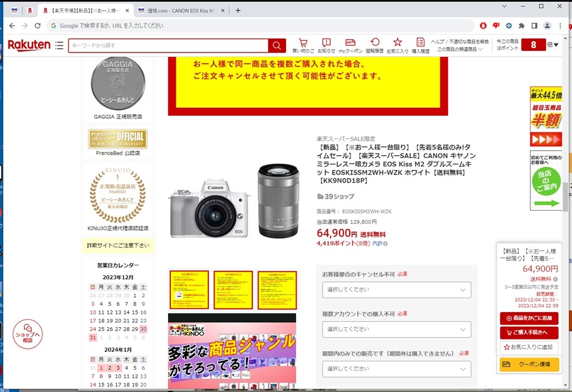
Task: Click the tab search chevron in title bar
Action: [x=504, y=6]
